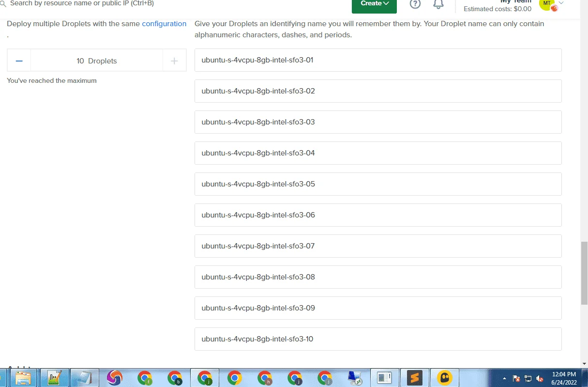The width and height of the screenshot is (588, 387).
Task: Click the Estimated costs text
Action: click(498, 9)
